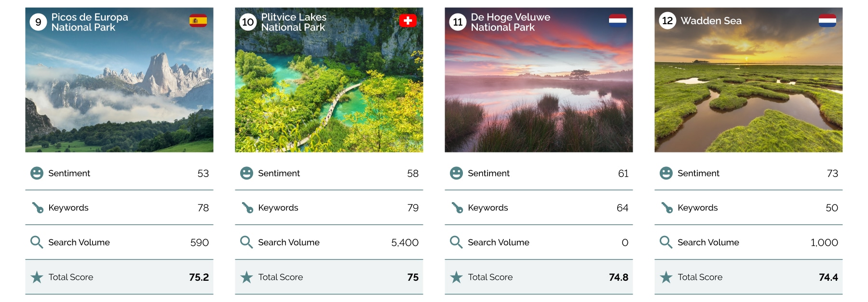Viewport: 868px width, 302px height.
Task: Click the Keywords key icon under Picos de Europa
Action: [x=37, y=208]
